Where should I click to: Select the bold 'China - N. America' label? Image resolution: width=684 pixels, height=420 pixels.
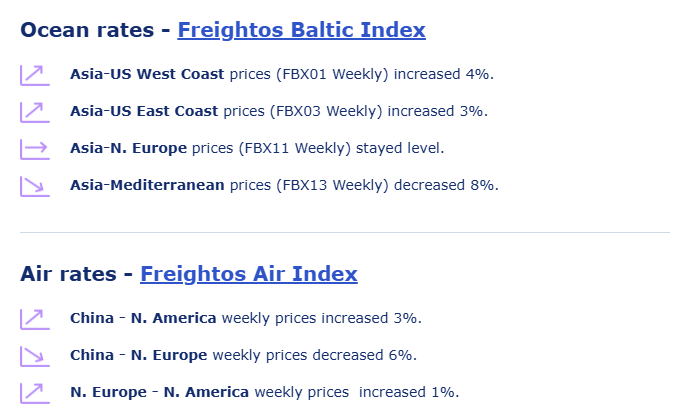143,318
